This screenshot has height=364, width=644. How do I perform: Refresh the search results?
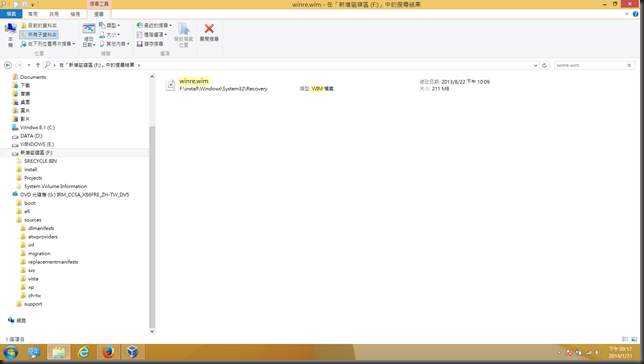pyautogui.click(x=544, y=65)
